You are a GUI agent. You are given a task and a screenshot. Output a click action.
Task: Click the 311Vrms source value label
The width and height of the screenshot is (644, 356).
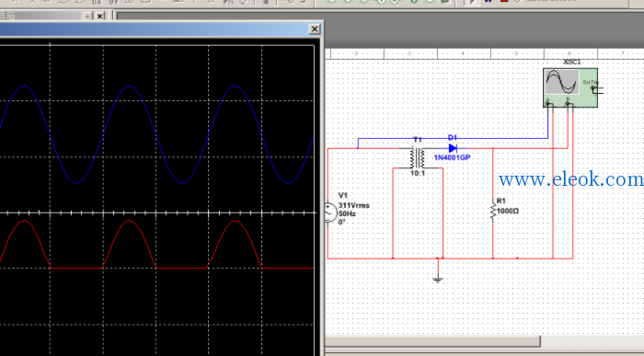coord(353,205)
